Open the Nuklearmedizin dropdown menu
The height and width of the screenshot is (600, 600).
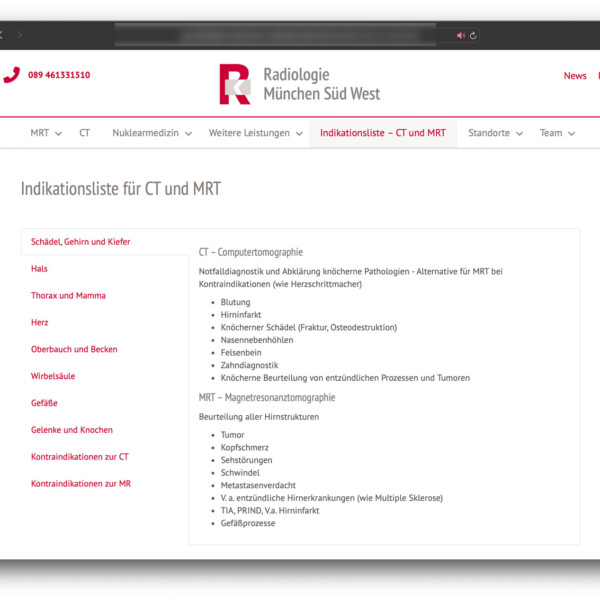tap(188, 133)
